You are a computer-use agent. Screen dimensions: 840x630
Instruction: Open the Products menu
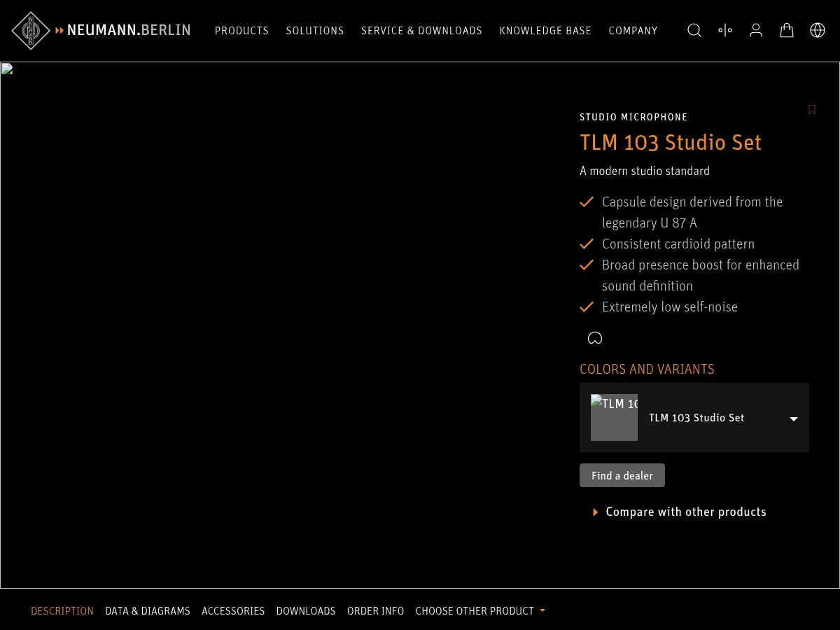coord(241,30)
